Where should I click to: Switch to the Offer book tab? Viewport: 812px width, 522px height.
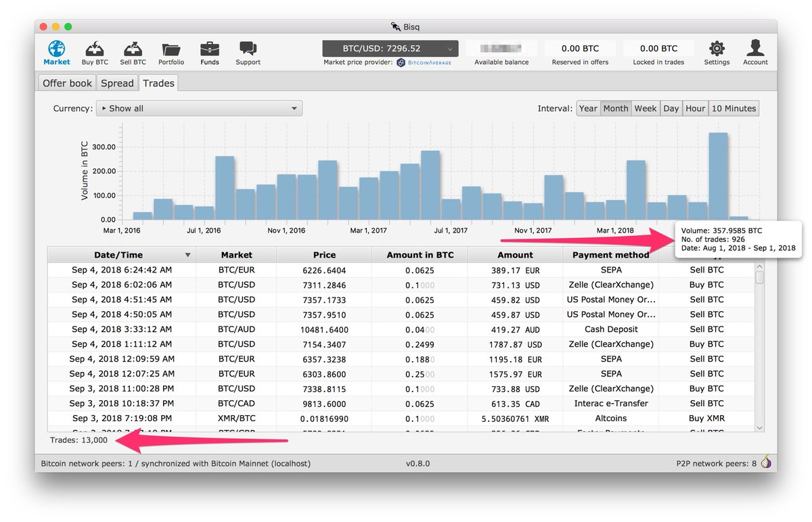point(67,83)
